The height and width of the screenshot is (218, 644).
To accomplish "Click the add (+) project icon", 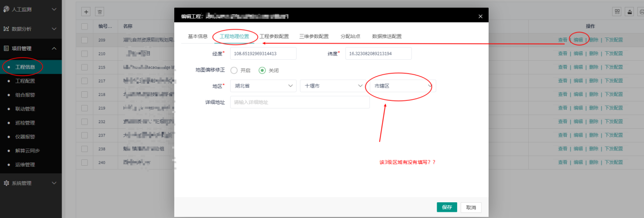I will [86, 12].
